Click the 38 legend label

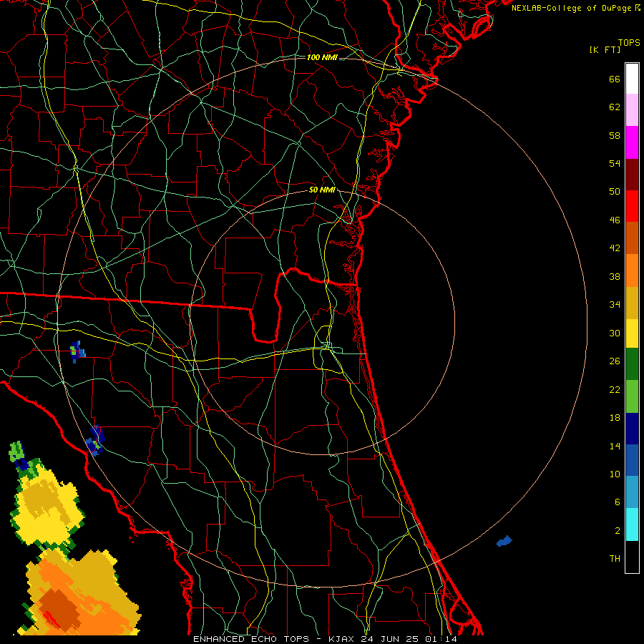(x=615, y=276)
